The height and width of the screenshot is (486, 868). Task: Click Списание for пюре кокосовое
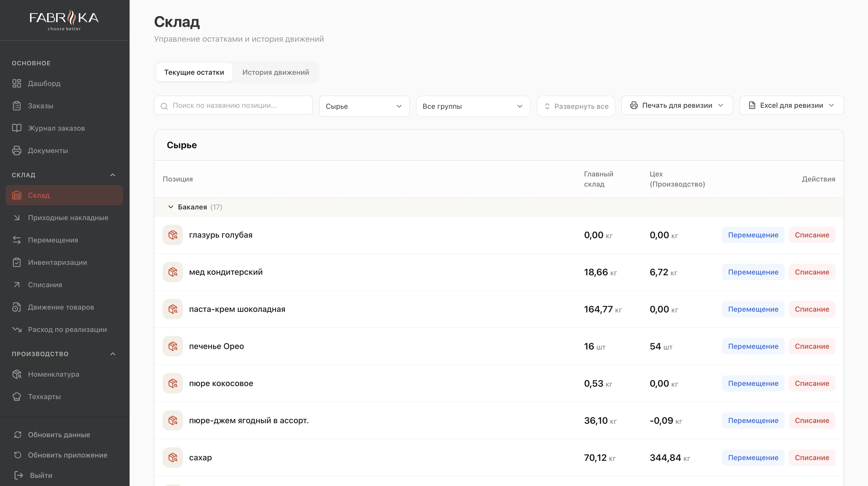click(812, 383)
